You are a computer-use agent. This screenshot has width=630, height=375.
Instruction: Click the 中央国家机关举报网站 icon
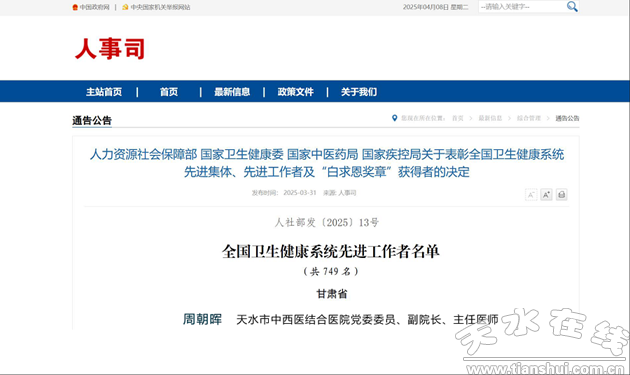[125, 7]
